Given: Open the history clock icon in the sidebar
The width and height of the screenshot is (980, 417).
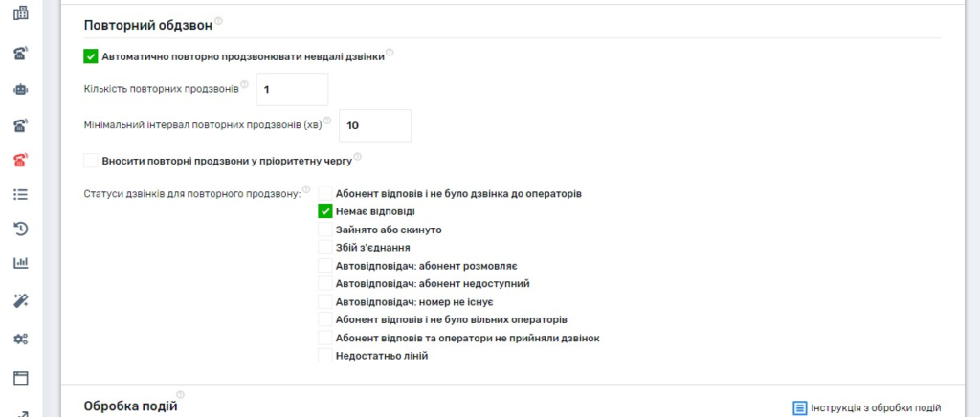Looking at the screenshot, I should pyautogui.click(x=20, y=229).
